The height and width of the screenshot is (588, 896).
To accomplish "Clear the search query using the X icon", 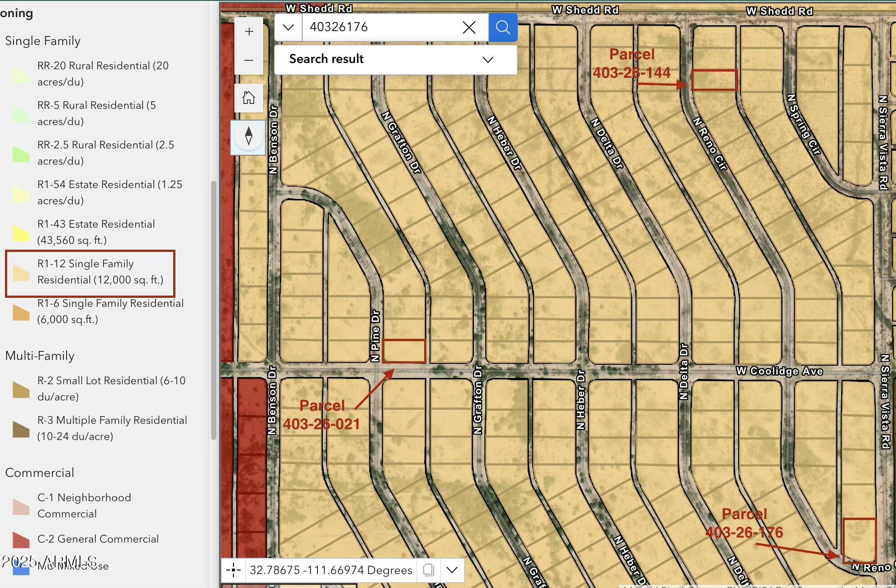I will (x=469, y=27).
